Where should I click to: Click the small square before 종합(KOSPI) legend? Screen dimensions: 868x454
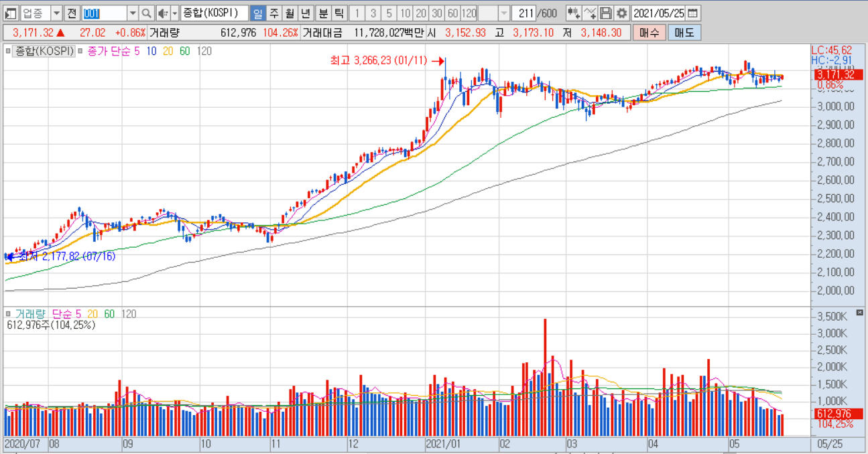click(9, 50)
